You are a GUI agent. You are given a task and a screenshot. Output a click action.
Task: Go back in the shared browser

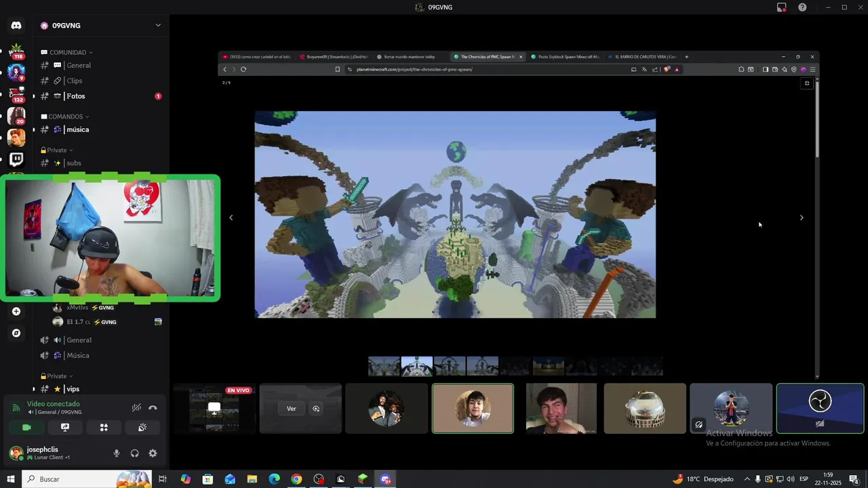pyautogui.click(x=225, y=69)
